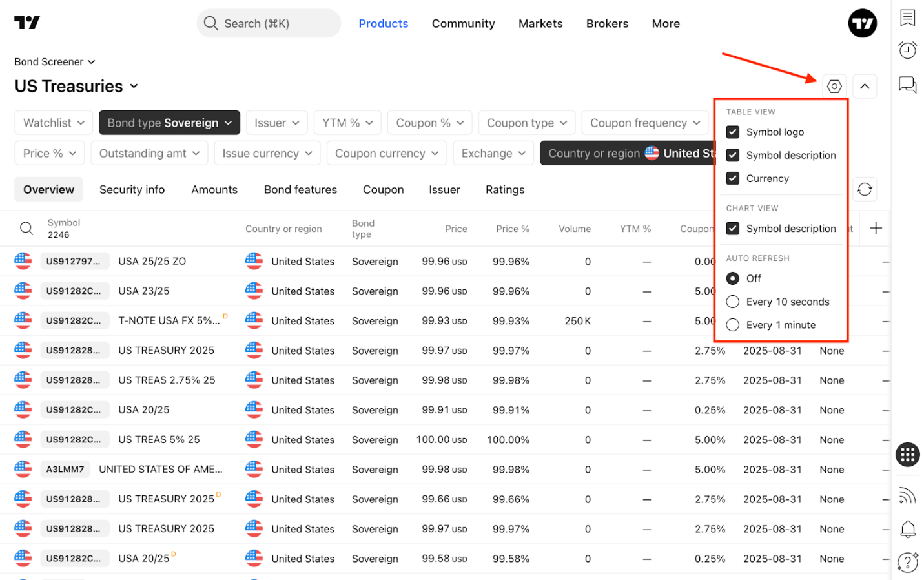
Task: Open the Coupon currency filter dropdown
Action: [x=387, y=153]
